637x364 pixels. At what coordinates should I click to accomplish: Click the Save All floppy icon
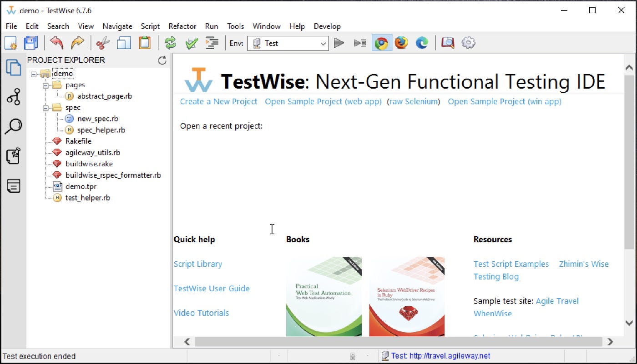click(x=31, y=43)
